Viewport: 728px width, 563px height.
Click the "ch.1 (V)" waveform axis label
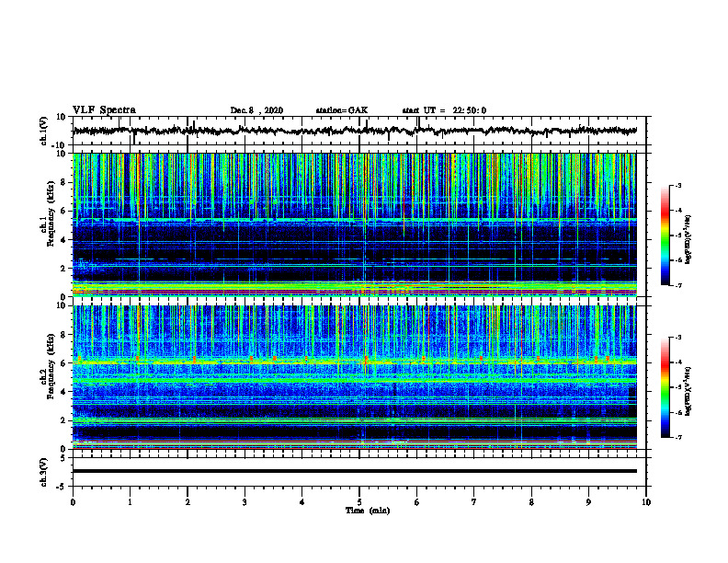click(43, 131)
